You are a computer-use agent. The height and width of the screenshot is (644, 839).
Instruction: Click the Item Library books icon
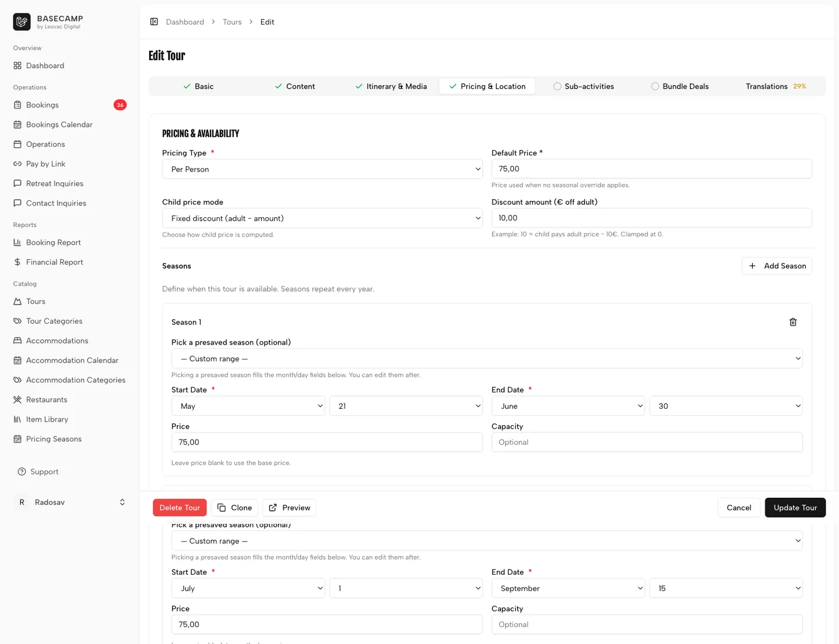(x=17, y=419)
